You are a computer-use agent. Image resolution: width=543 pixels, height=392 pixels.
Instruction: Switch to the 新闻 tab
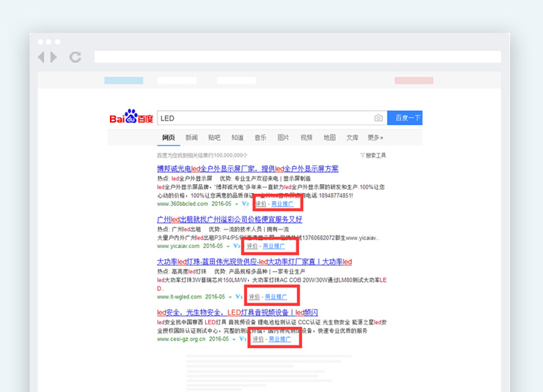(192, 137)
